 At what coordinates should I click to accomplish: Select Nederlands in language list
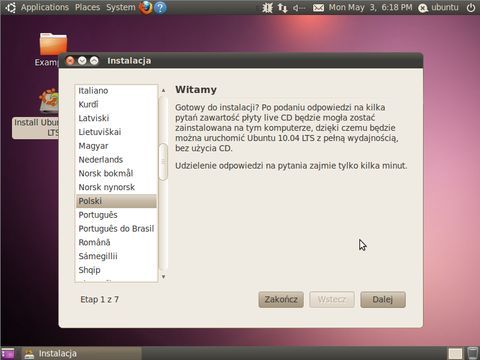[x=116, y=160]
